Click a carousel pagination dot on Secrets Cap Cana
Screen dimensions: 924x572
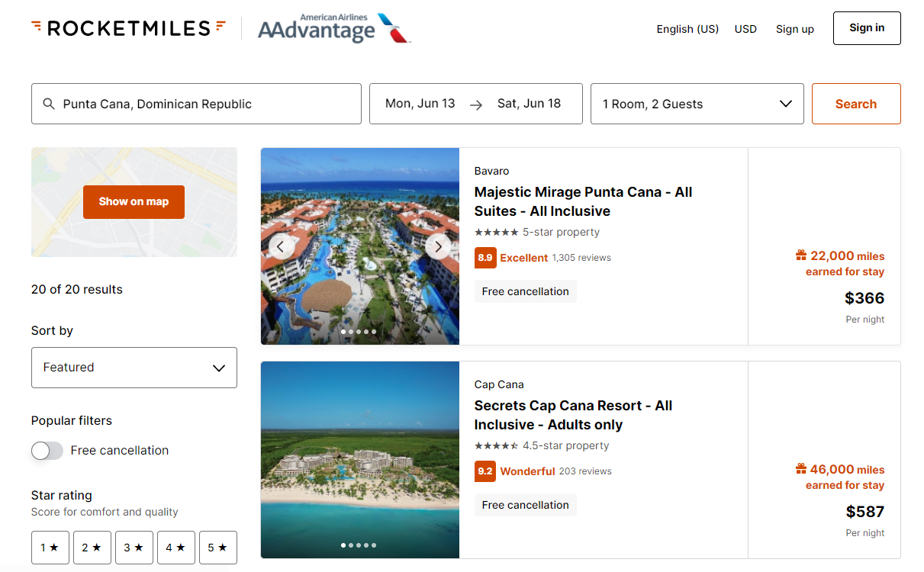(x=358, y=545)
